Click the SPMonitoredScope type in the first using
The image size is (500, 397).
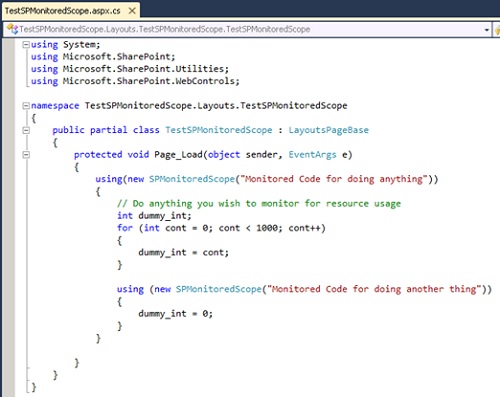tap(192, 179)
